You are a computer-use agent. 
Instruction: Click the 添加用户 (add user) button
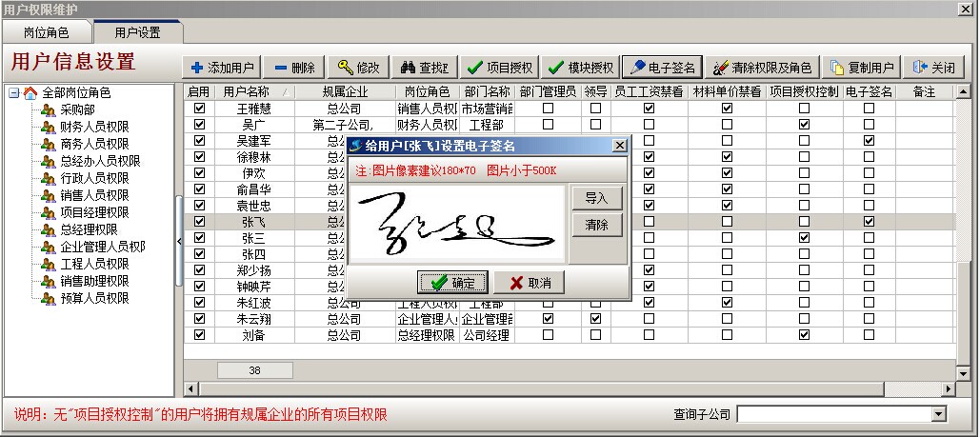pos(223,68)
